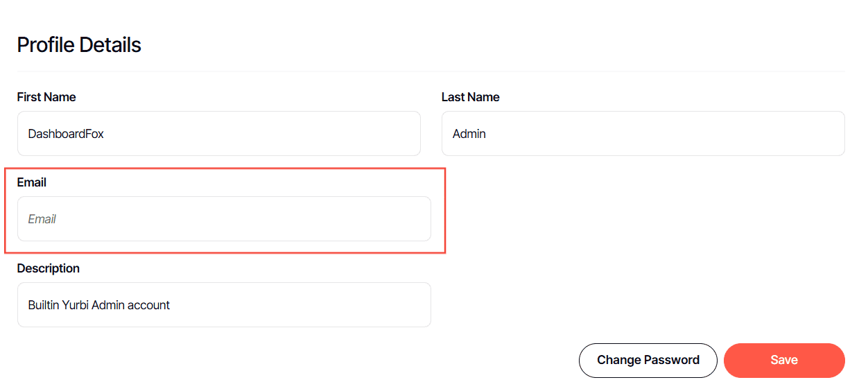Click the italic Email placeholder text

point(42,219)
